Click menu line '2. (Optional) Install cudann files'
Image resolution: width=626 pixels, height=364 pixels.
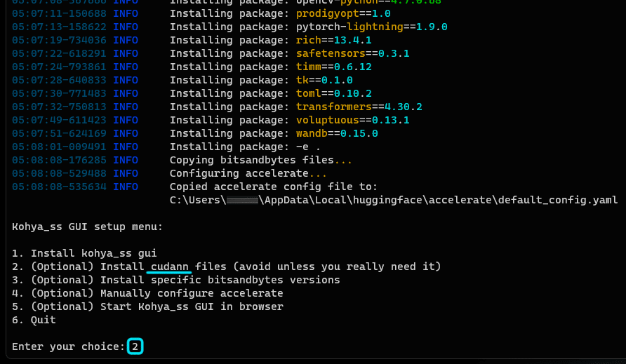tap(227, 267)
